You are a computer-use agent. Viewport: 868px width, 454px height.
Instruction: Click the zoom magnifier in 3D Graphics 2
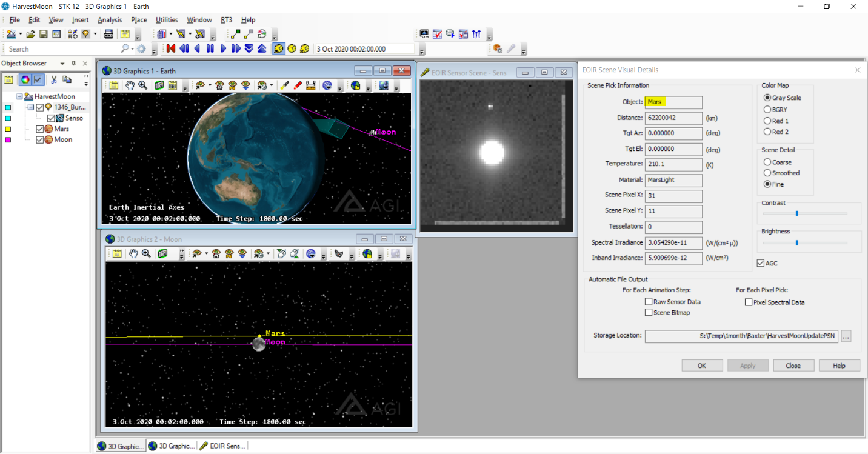pos(145,254)
